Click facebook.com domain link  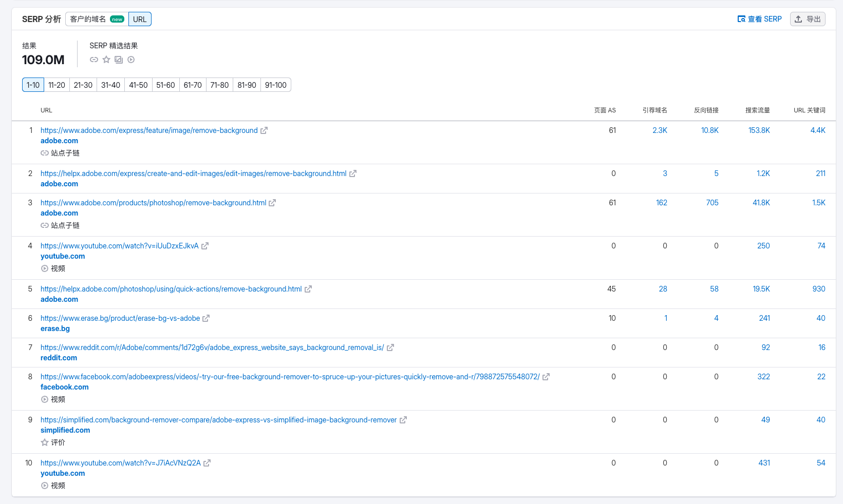pyautogui.click(x=65, y=387)
